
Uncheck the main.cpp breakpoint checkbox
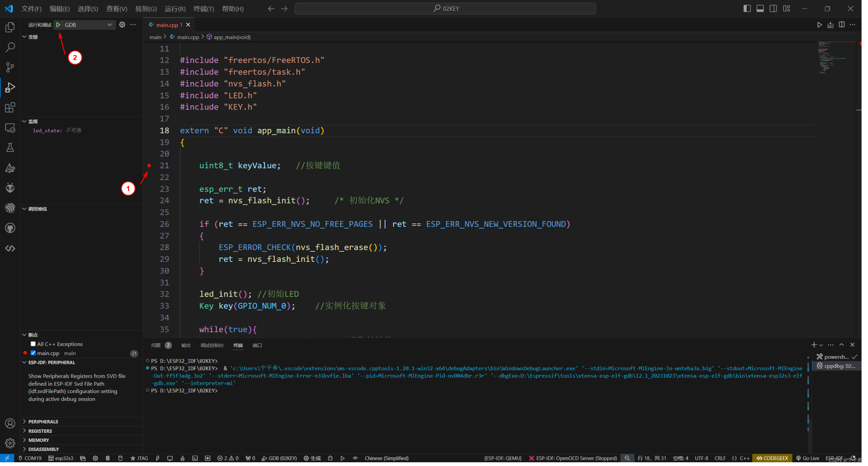tap(33, 353)
